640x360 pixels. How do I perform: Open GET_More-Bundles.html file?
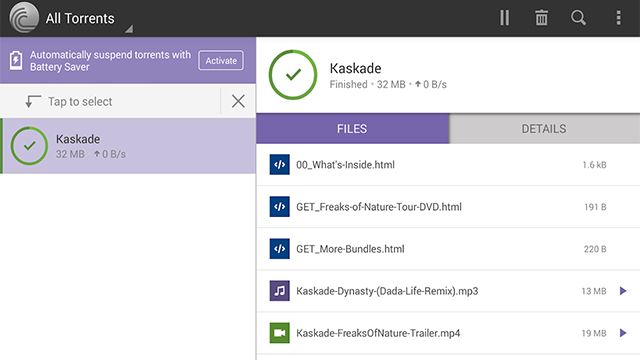click(x=448, y=249)
